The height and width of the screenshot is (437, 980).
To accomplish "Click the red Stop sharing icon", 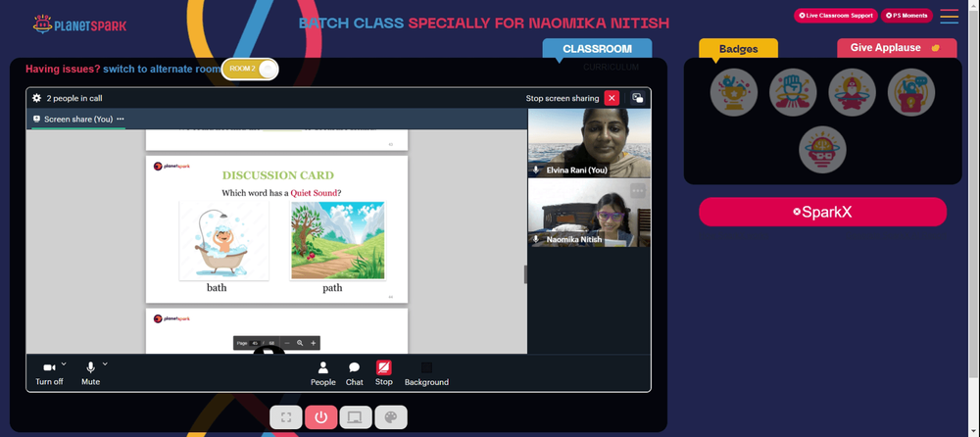I will (x=384, y=367).
